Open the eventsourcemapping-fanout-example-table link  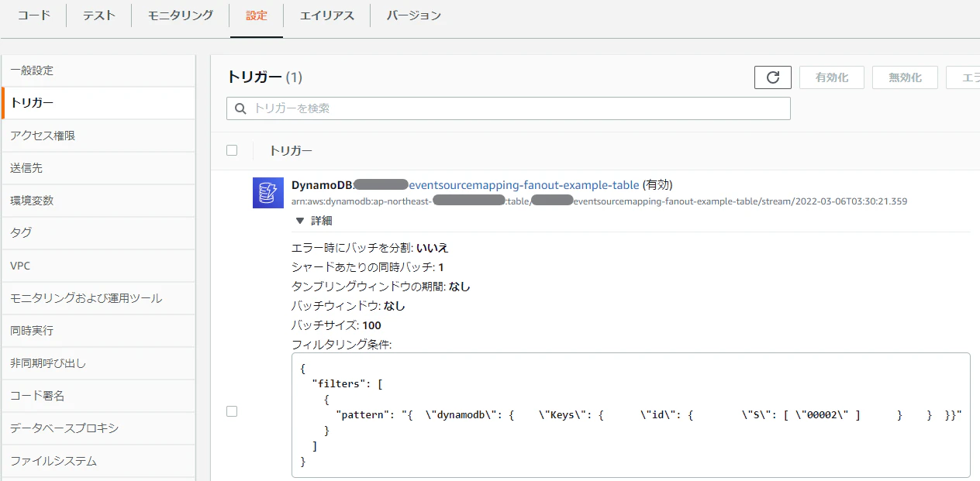pyautogui.click(x=524, y=185)
